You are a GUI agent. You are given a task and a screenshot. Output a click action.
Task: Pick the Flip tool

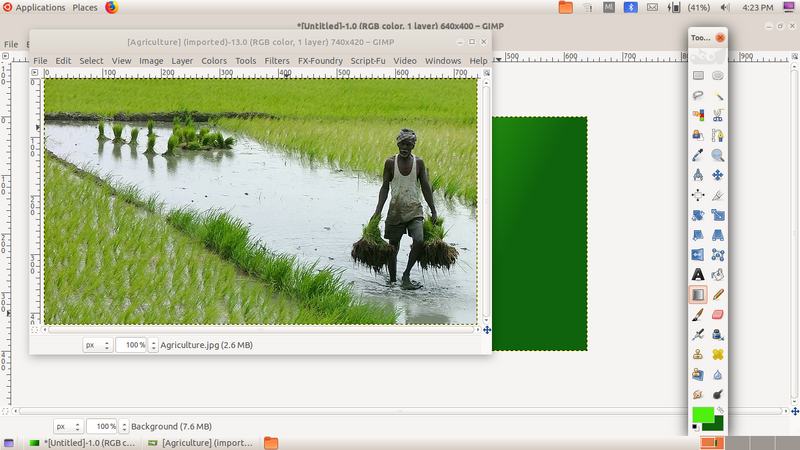tap(698, 255)
